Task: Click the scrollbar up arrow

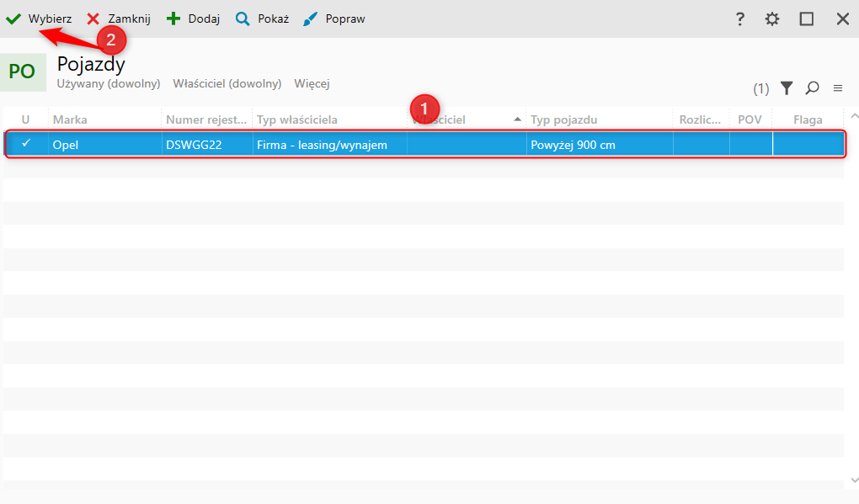Action: (854, 117)
